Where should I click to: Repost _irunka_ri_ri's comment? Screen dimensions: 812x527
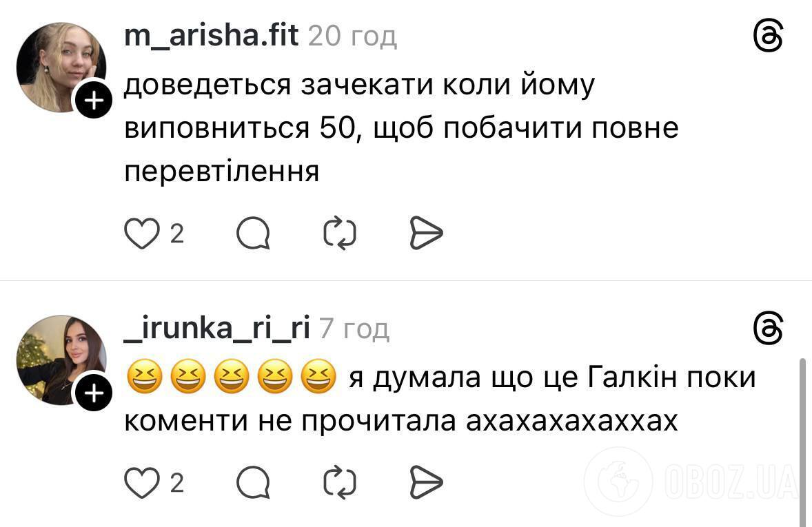point(338,482)
